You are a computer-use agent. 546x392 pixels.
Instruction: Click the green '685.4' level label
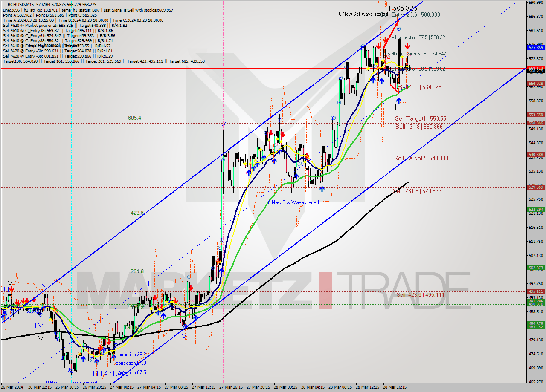[134, 118]
